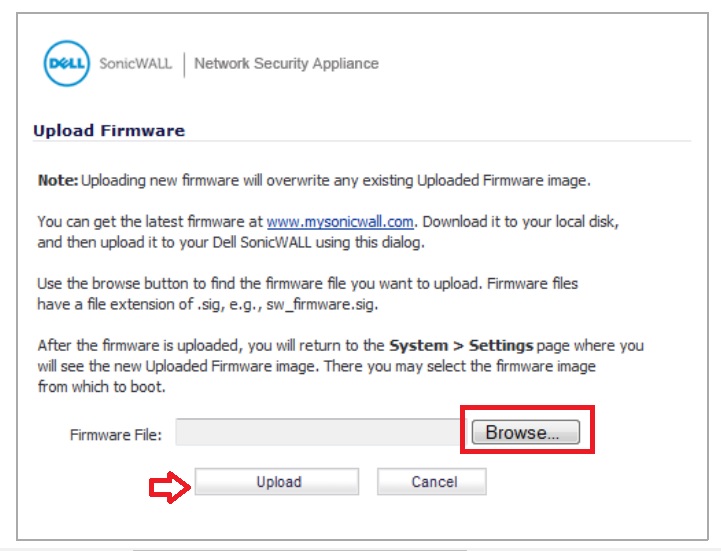Click the bold System > Settings text
This screenshot has height=551, width=721.
[460, 346]
